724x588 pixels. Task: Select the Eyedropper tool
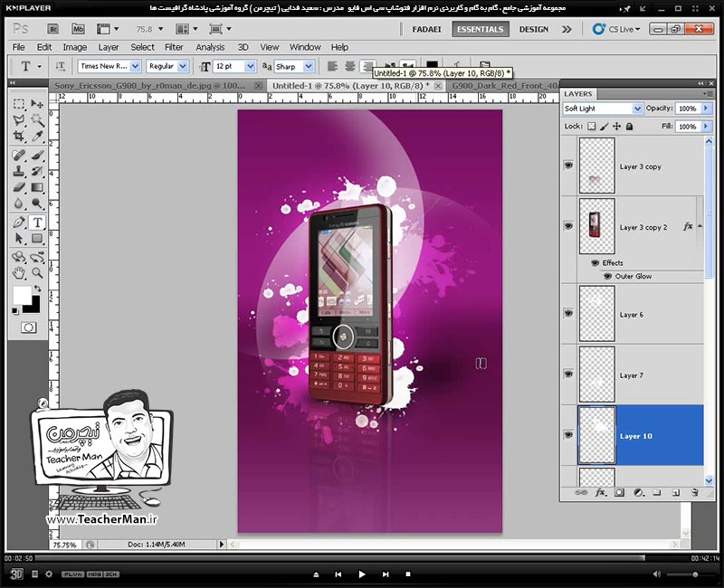[37, 137]
